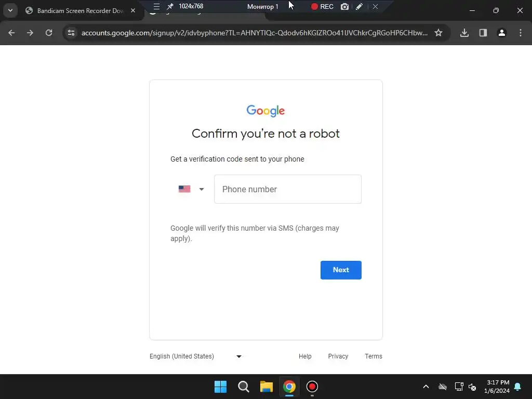Viewport: 532px width, 399px height.
Task: Go back to the previous page
Action: tap(11, 33)
